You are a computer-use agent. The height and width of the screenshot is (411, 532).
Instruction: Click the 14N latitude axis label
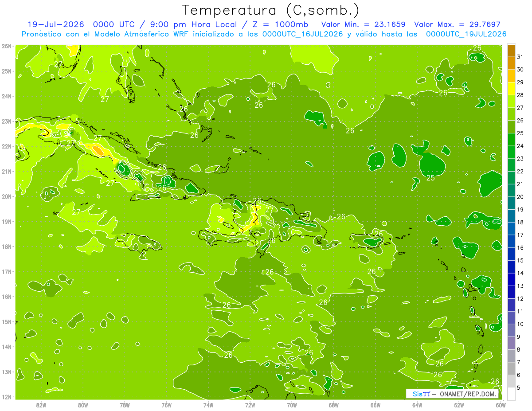pyautogui.click(x=7, y=347)
